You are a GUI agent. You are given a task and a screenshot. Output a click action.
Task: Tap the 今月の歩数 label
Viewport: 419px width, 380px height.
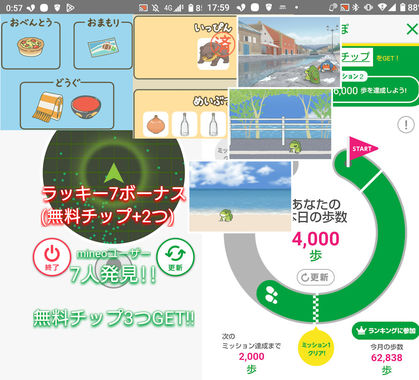387,347
